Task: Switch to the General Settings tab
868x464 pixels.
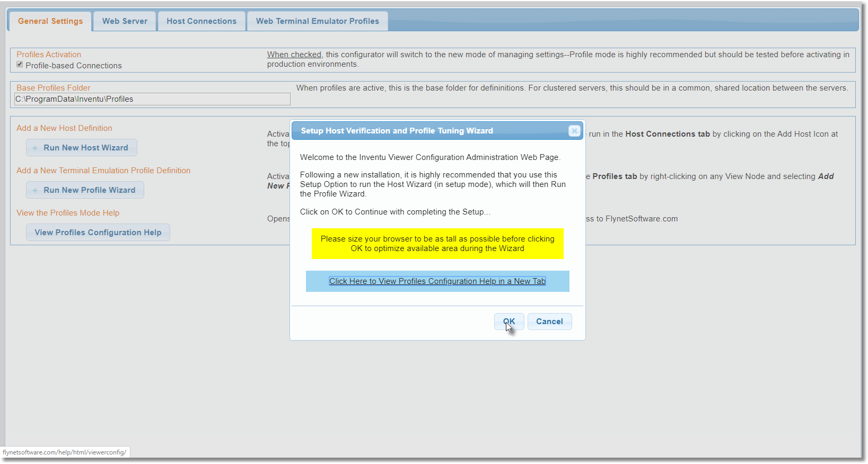Action: pyautogui.click(x=50, y=21)
